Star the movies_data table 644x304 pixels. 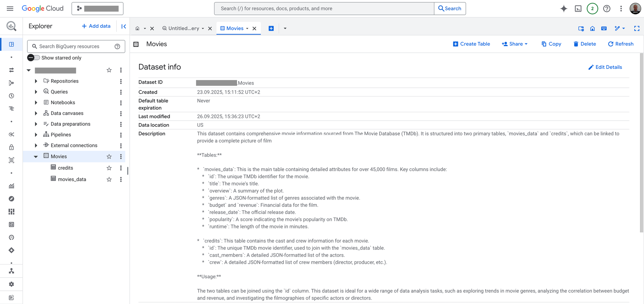pos(109,179)
